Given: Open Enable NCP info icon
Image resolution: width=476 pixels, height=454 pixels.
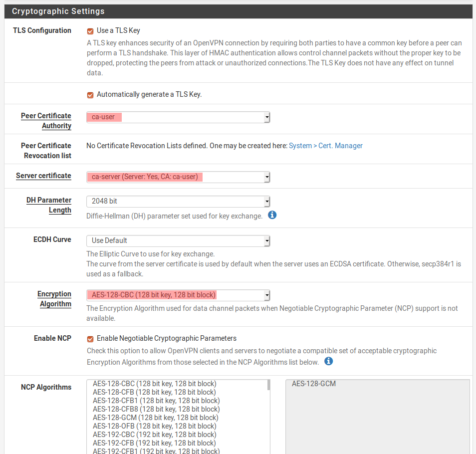Looking at the screenshot, I should coord(328,361).
